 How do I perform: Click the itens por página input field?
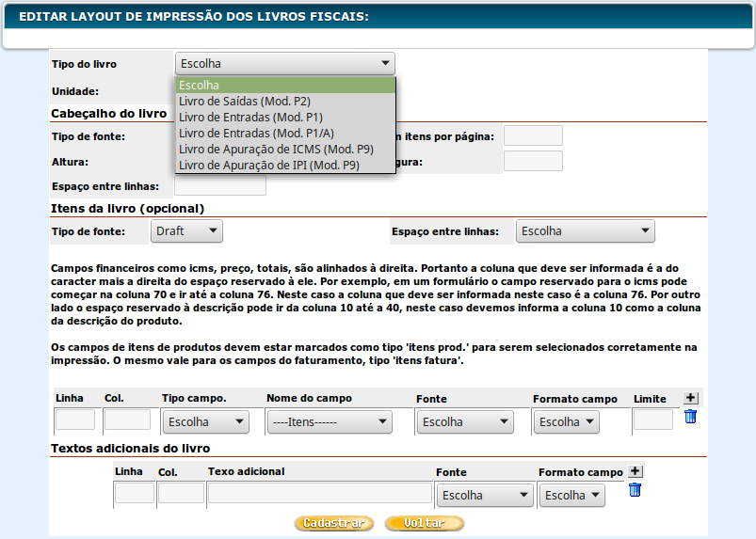click(533, 135)
